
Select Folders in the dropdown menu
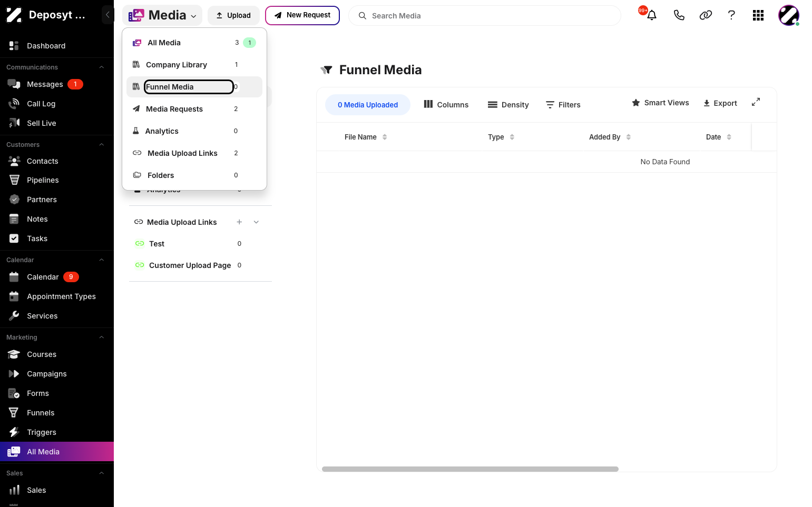click(194, 175)
